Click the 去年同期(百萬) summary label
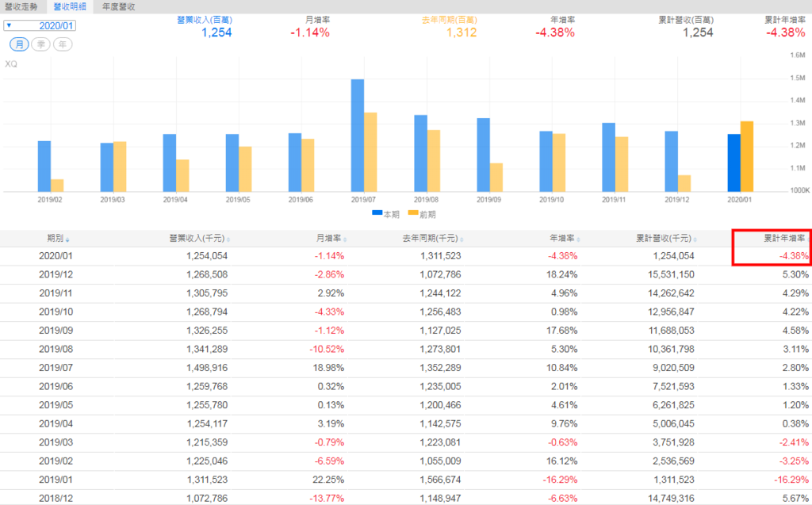 pyautogui.click(x=449, y=20)
